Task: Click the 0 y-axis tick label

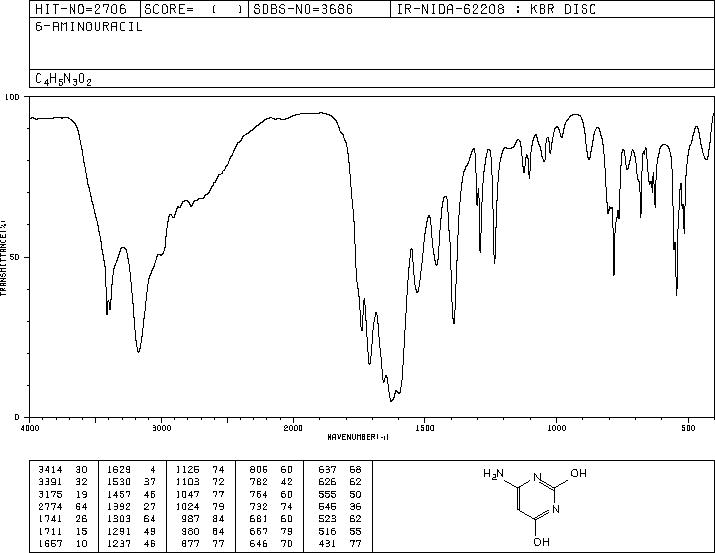Action: (x=17, y=417)
